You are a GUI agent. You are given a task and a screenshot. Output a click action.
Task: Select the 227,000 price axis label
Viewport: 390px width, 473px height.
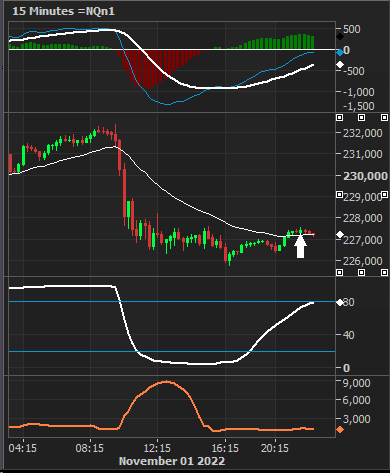tap(363, 240)
